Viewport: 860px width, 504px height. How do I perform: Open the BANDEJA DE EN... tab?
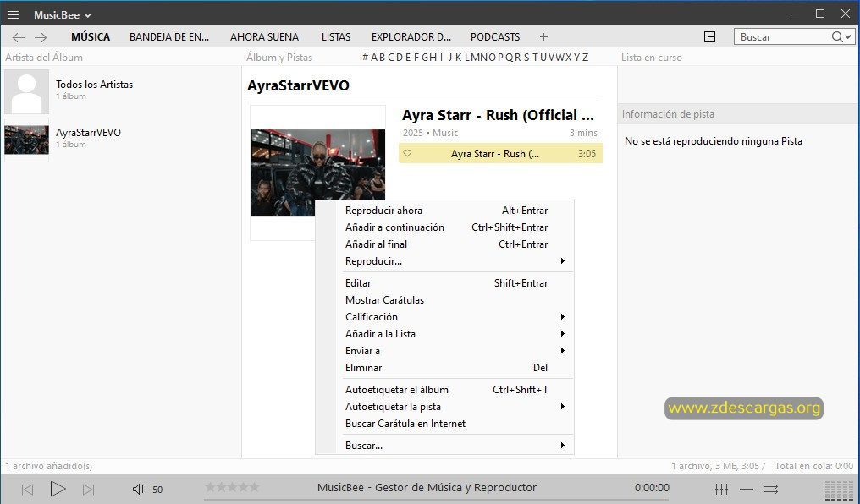point(169,36)
